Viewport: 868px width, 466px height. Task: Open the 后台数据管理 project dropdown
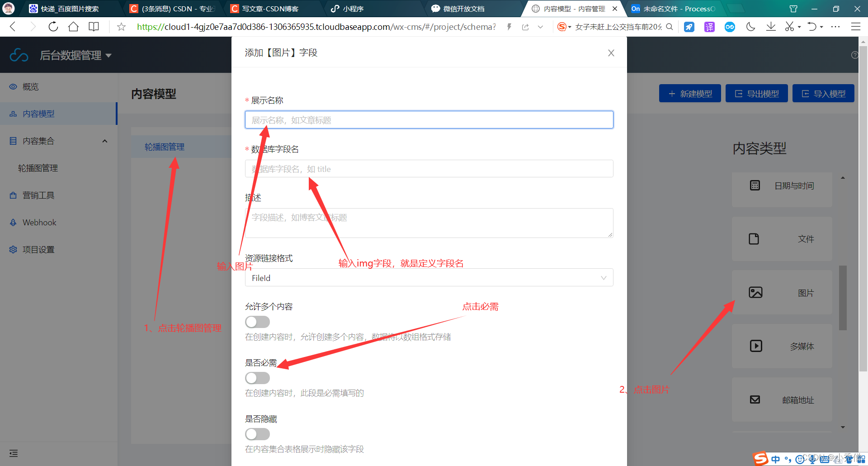point(75,55)
